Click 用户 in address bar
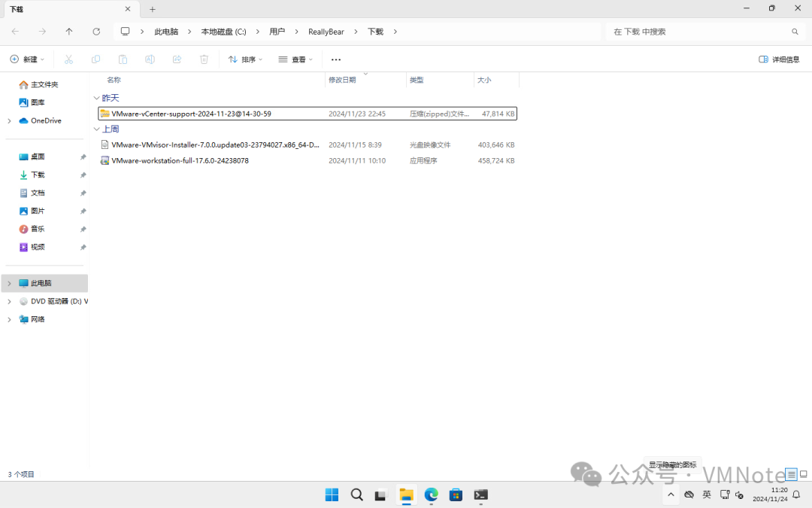The image size is (812, 508). pyautogui.click(x=277, y=32)
